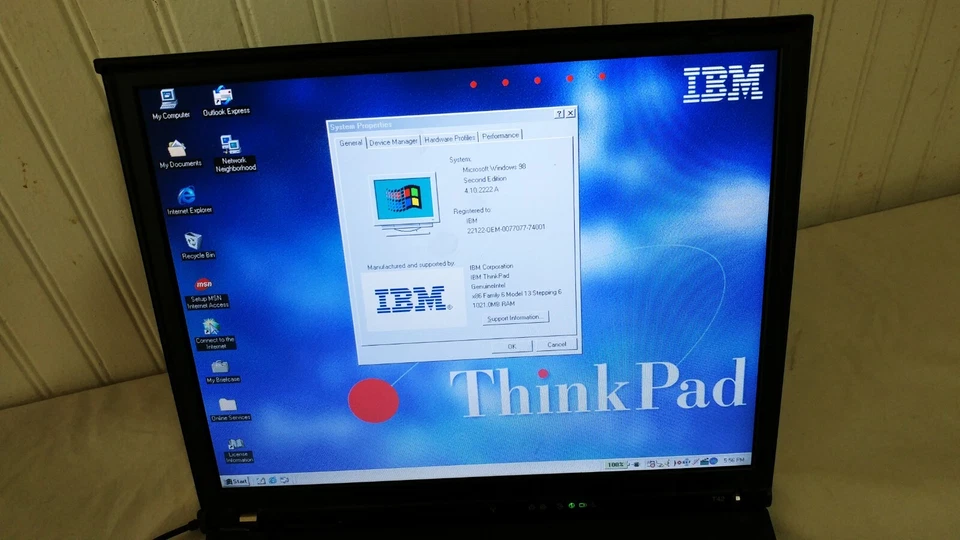This screenshot has width=960, height=540.
Task: Launch Outlook Express from the desktop
Action: [x=225, y=101]
